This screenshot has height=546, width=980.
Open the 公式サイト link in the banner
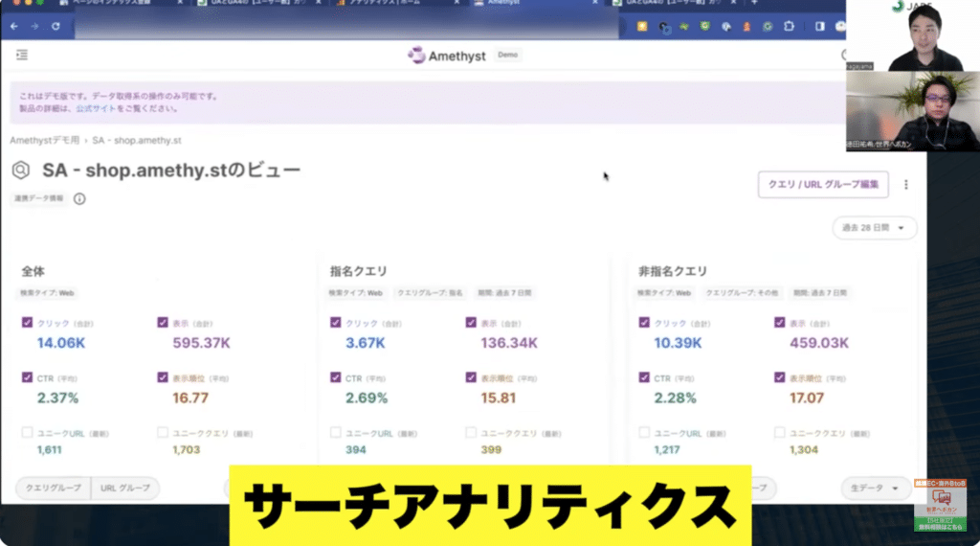pos(96,108)
